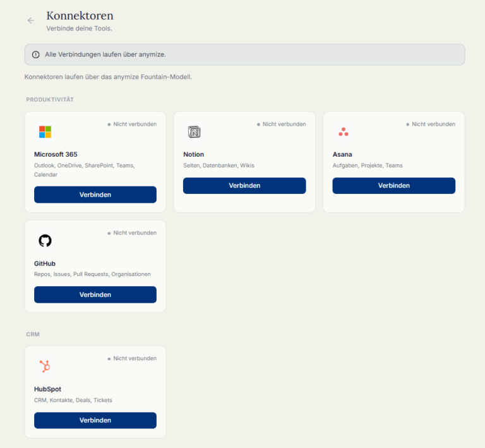Click Notion 'Nicht verbunden' status
485x448 pixels.
[x=281, y=124]
